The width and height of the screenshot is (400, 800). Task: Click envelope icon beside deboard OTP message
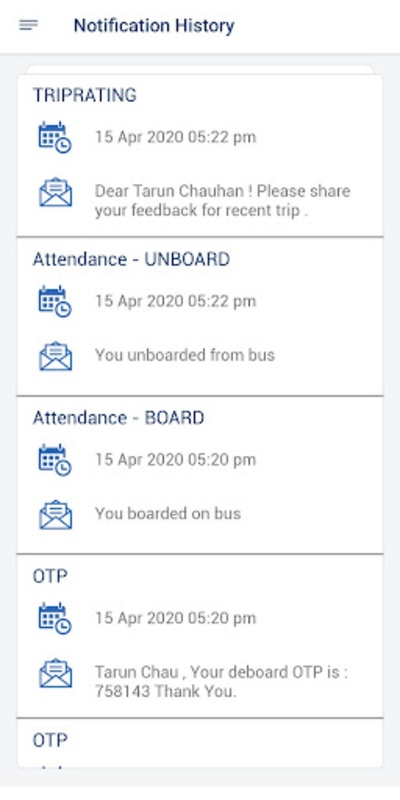56,673
